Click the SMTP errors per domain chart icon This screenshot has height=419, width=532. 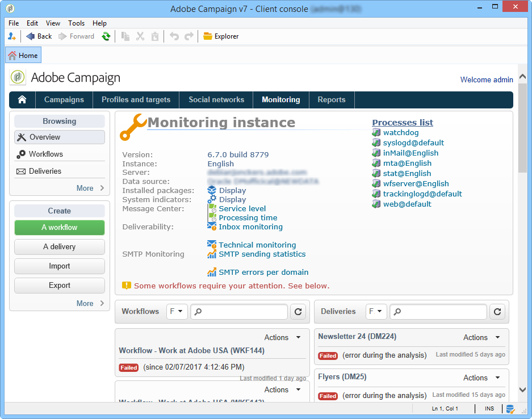tap(212, 272)
